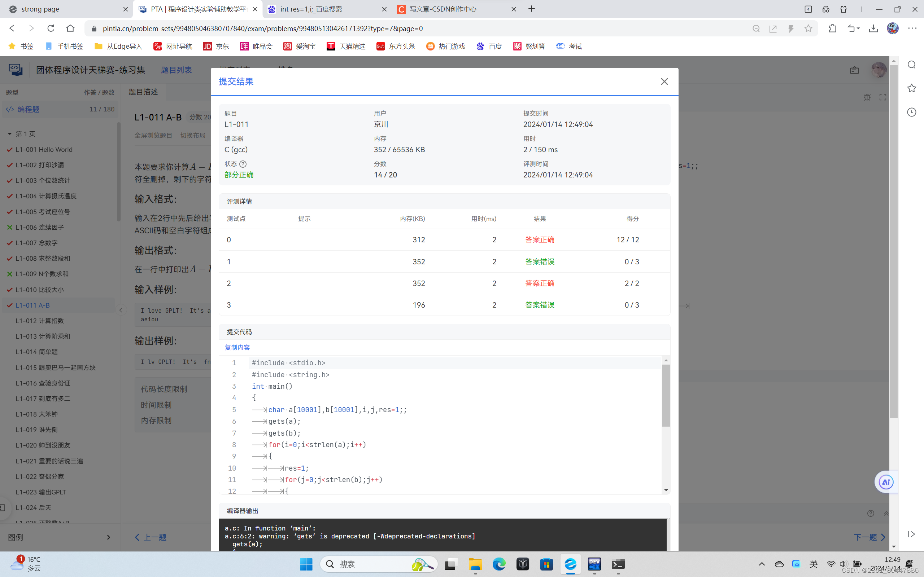Collapse the 第 1 页 tree section
This screenshot has height=577, width=924.
click(9, 134)
